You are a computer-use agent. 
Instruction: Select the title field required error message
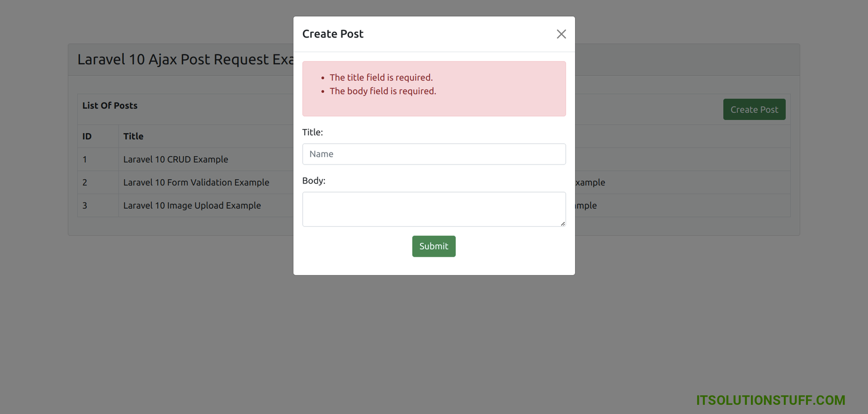[381, 78]
